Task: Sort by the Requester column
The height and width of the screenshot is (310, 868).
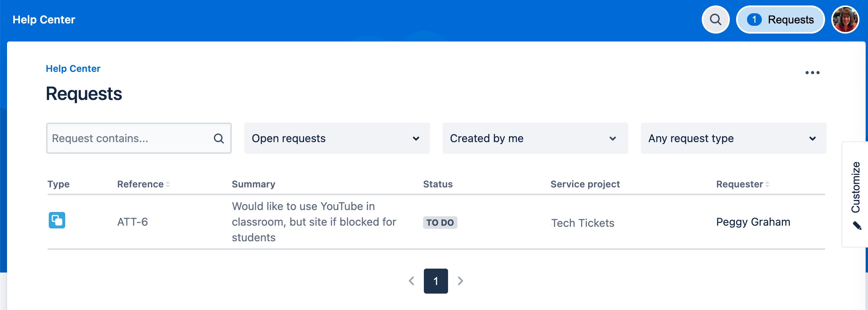Action: [x=743, y=184]
